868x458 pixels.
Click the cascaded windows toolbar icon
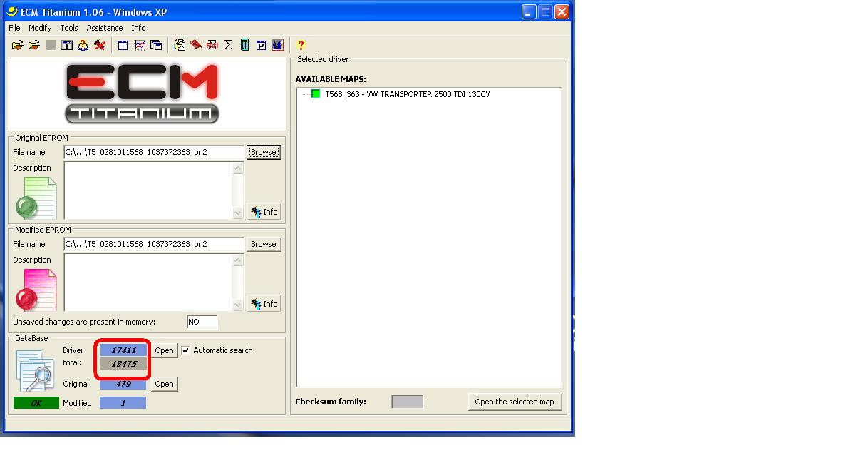tap(156, 45)
